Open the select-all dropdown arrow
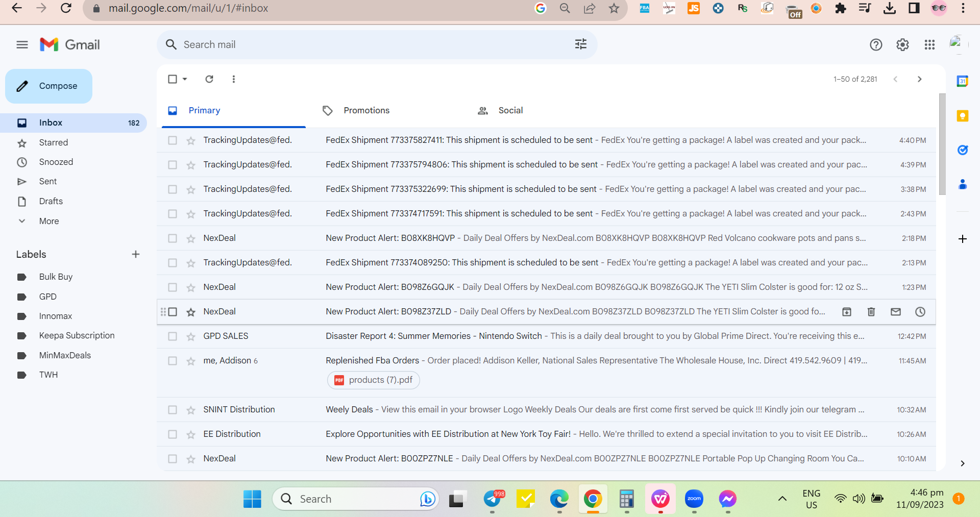The image size is (980, 517). [x=185, y=79]
